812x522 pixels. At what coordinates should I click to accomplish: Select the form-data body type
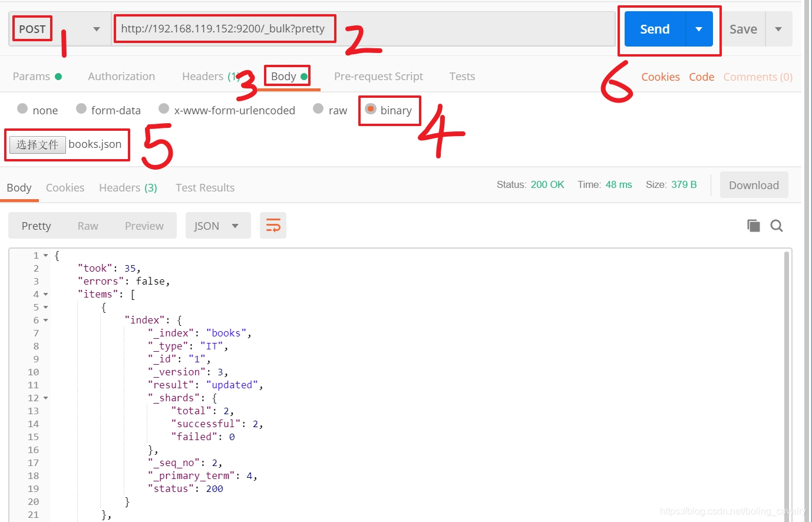pos(108,110)
